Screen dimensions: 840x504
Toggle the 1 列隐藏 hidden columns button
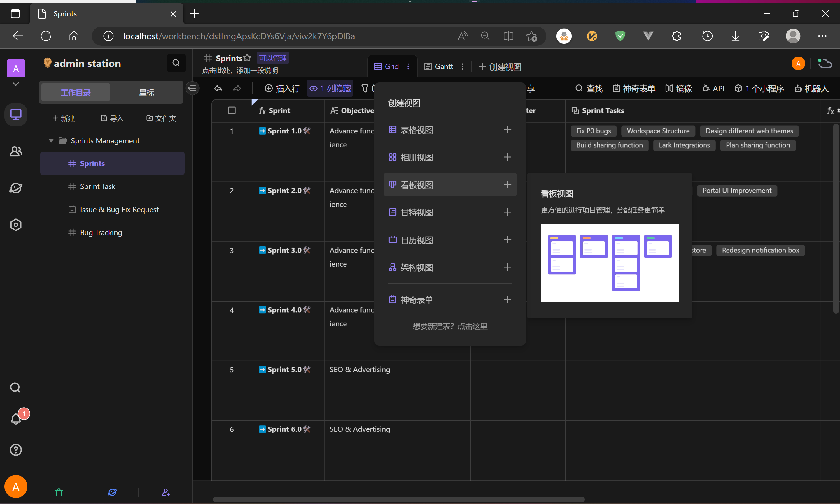[330, 89]
